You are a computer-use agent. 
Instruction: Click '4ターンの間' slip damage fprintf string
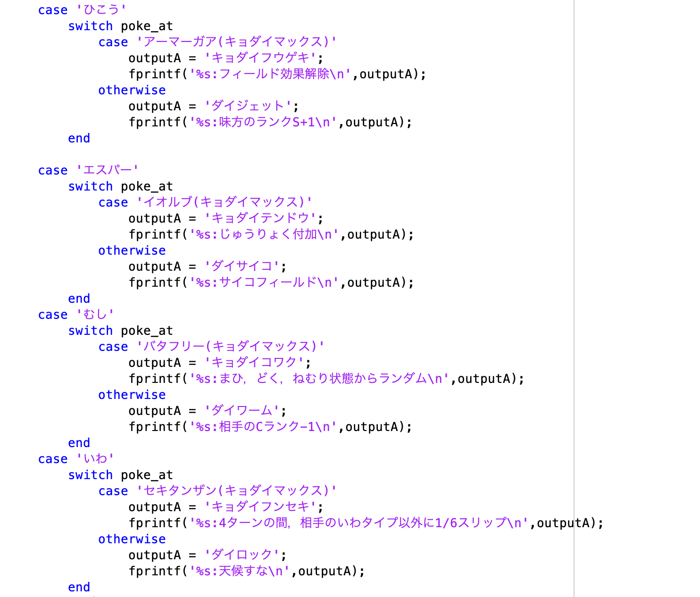359,523
